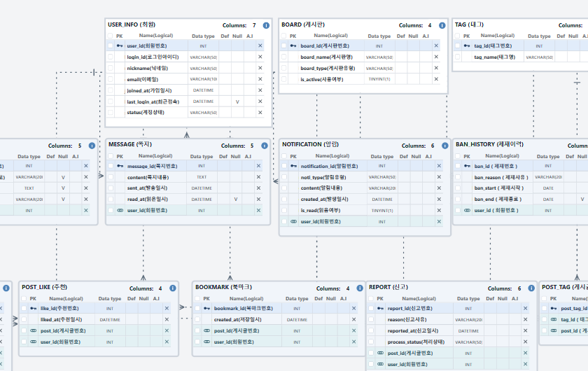
Task: Change data type of sent_at column
Action: point(202,188)
